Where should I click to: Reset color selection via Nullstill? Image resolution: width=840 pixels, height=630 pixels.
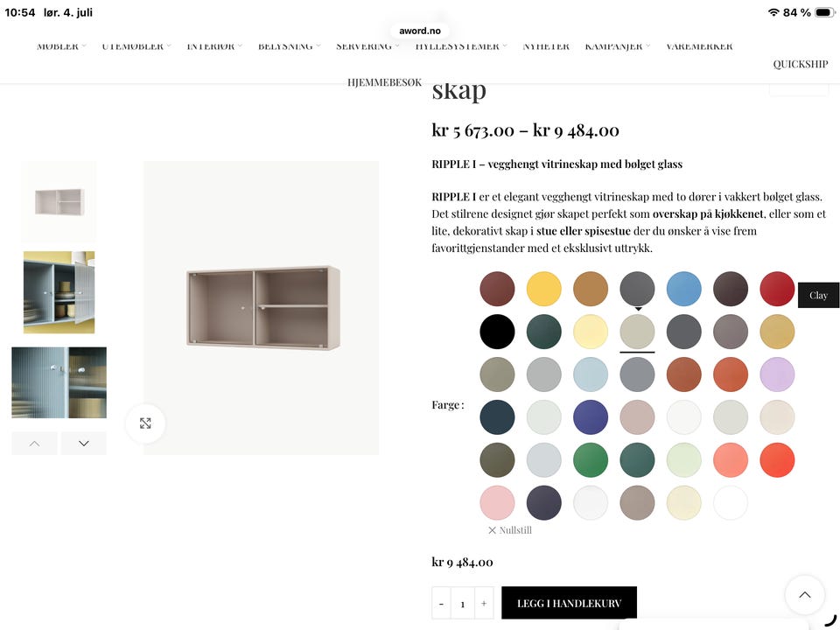pos(510,530)
